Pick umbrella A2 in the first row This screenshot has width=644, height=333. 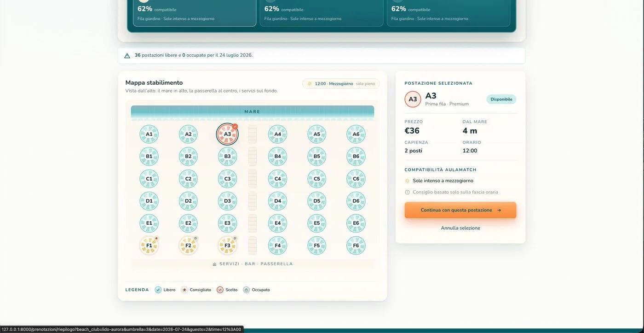click(x=188, y=134)
